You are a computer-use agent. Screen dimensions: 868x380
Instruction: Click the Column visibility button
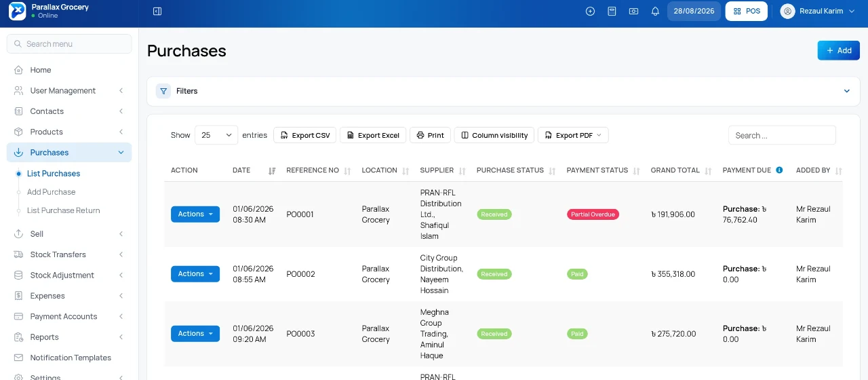click(494, 135)
